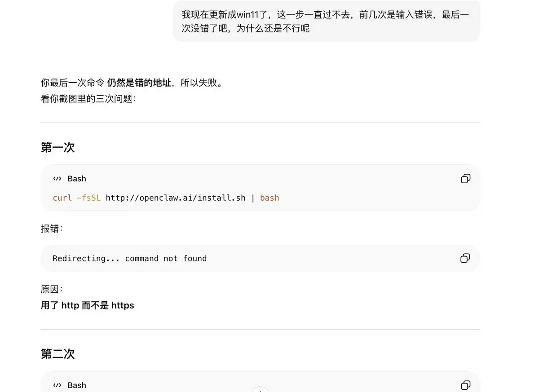Click the bold text 仍然是错的地址

(x=139, y=83)
